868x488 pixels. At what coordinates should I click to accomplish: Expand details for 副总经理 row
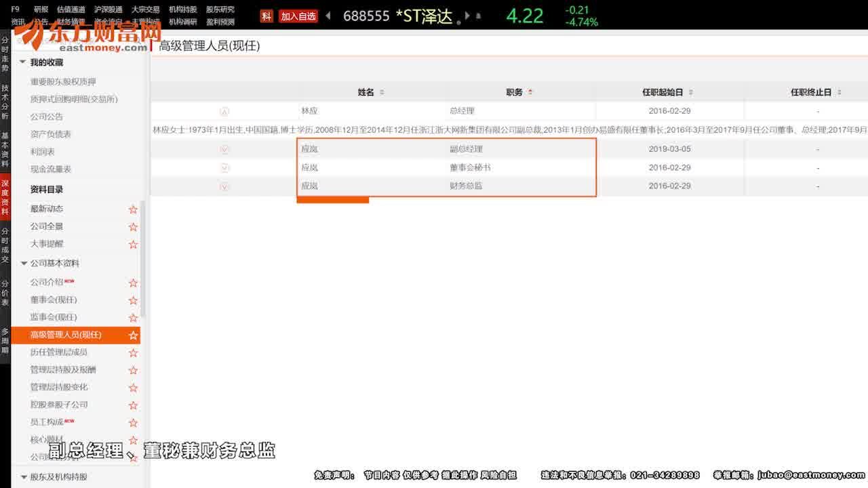click(x=225, y=150)
